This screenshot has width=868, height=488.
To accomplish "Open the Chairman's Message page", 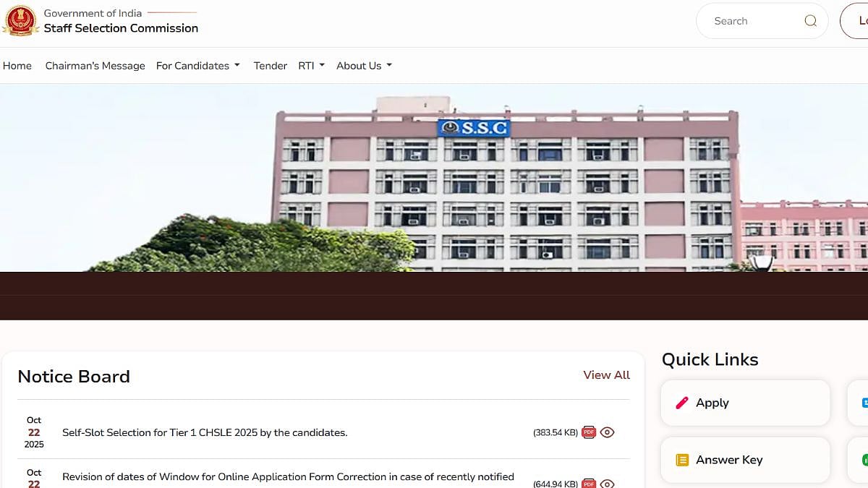I will click(x=95, y=66).
